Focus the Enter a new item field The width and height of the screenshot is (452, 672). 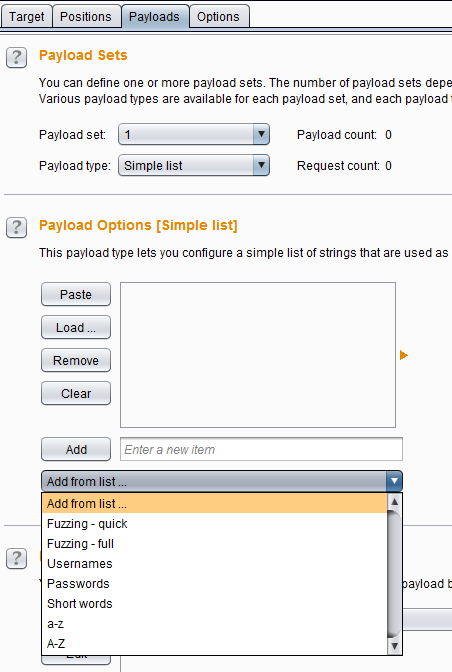point(261,450)
